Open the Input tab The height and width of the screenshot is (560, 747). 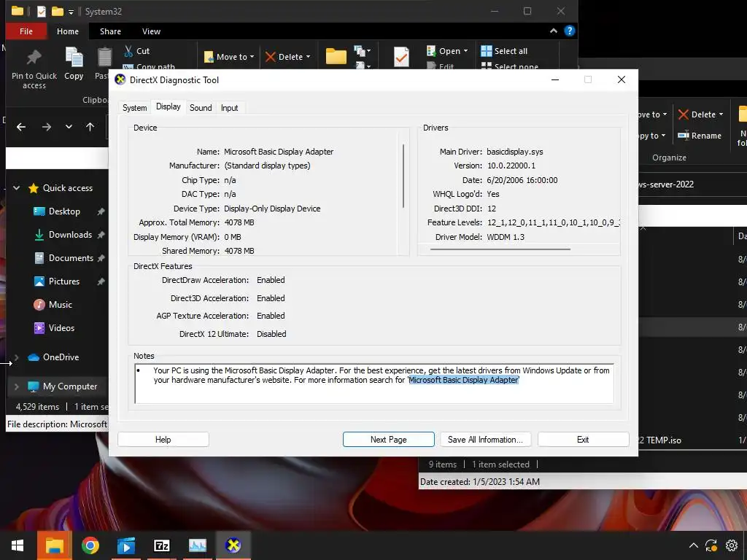229,108
